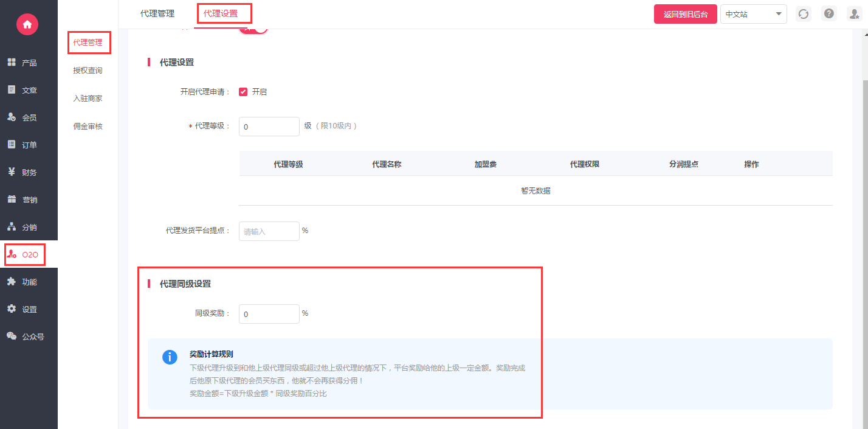
Task: Open 入驻商家 in the submenu
Action: [x=88, y=99]
